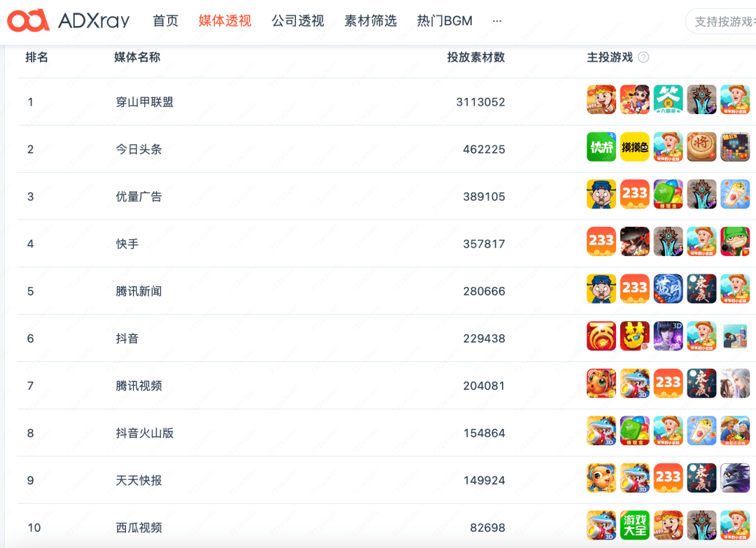
Task: Expand the overflow menu after 热门BGM
Action: [497, 21]
